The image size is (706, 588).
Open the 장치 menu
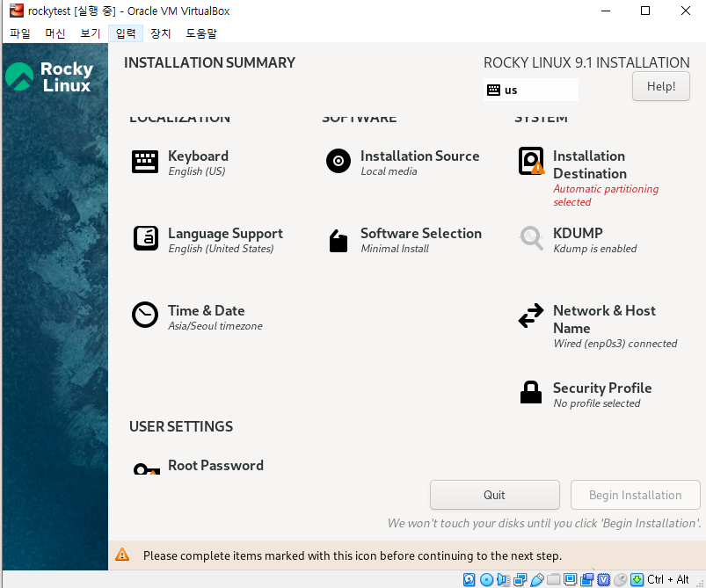[161, 33]
